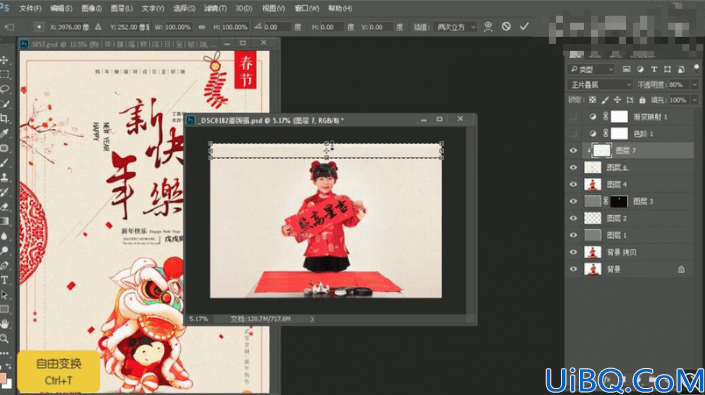The height and width of the screenshot is (395, 705).
Task: Filter layers by shape icon
Action: (668, 69)
